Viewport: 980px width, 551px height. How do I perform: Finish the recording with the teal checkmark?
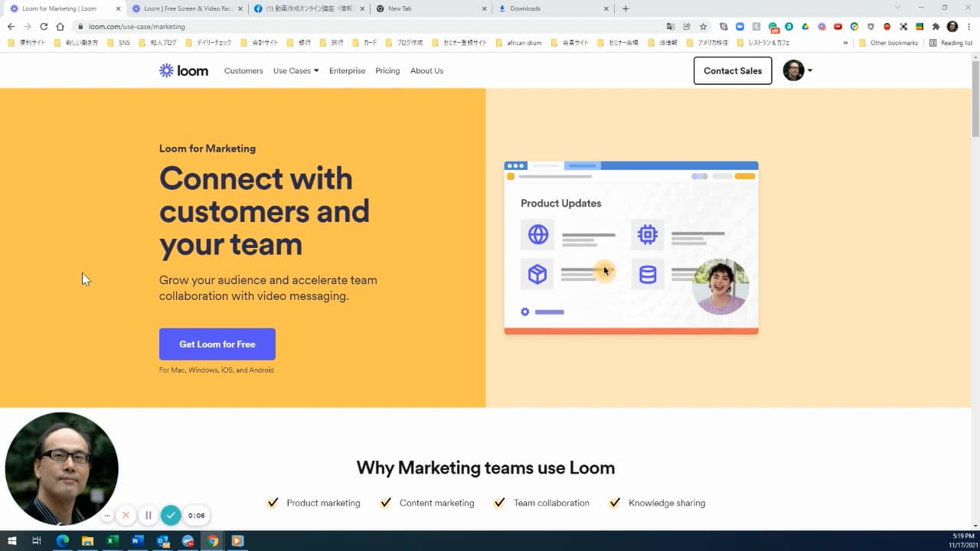(x=171, y=515)
